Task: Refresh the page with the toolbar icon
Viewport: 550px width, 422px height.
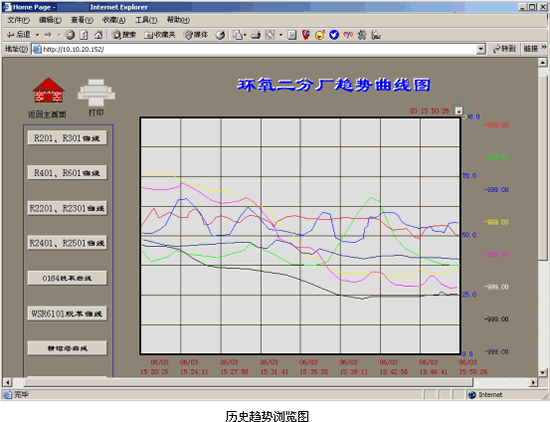Action: (84, 35)
